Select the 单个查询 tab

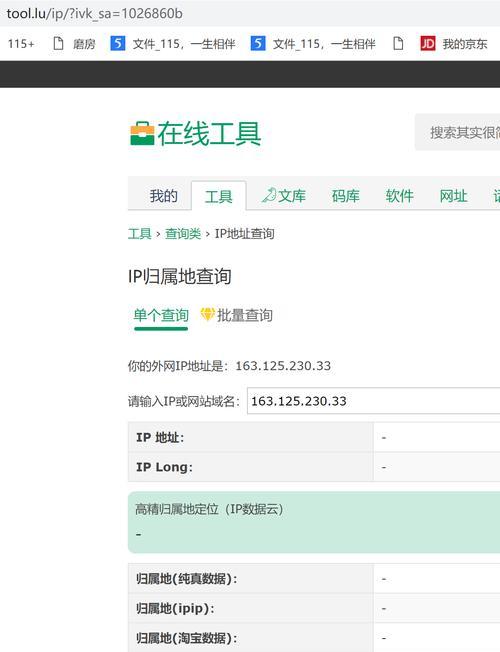coord(161,316)
